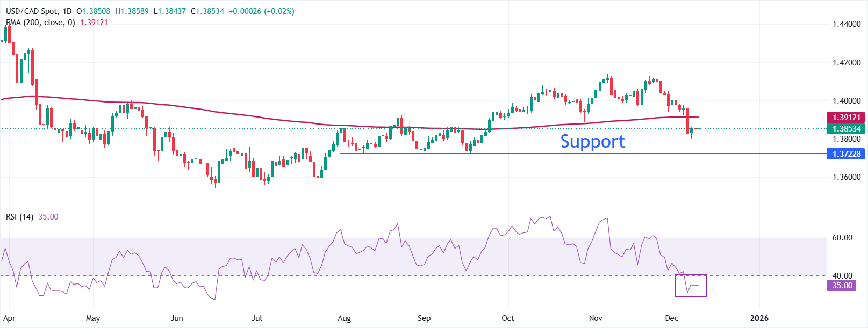Click the 1.36000 price scale label

[846, 177]
